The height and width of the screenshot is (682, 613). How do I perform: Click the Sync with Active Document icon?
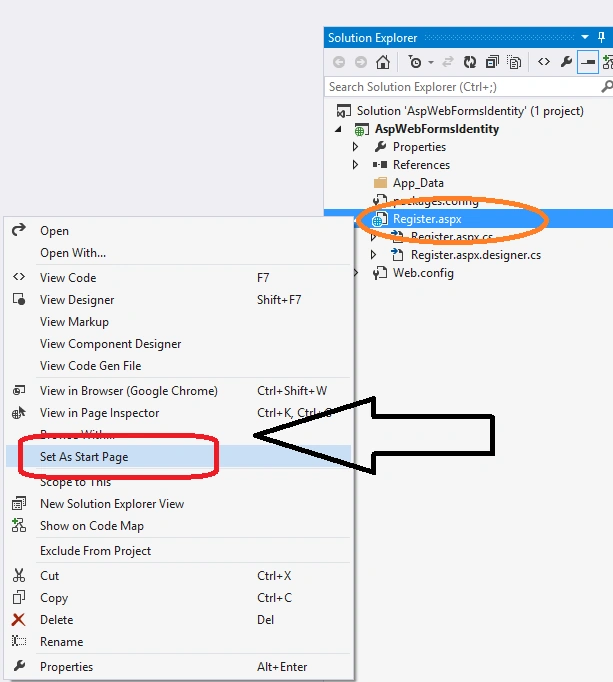point(448,62)
